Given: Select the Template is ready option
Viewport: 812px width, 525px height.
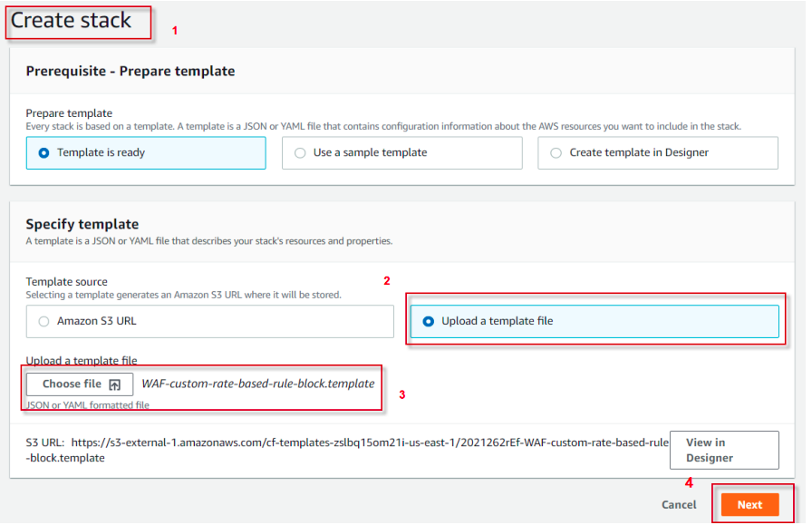Looking at the screenshot, I should (x=146, y=153).
